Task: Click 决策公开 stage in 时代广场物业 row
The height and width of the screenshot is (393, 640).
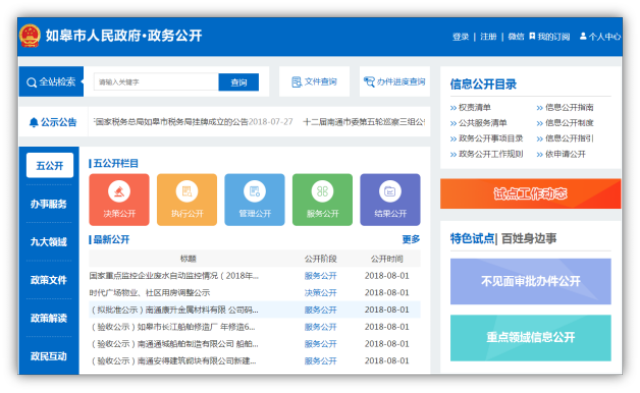Action: click(320, 293)
